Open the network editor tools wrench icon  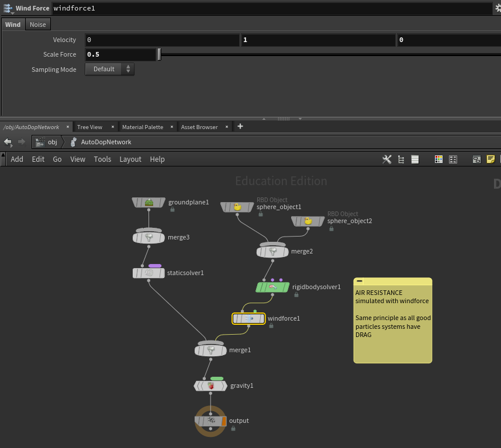(x=386, y=159)
